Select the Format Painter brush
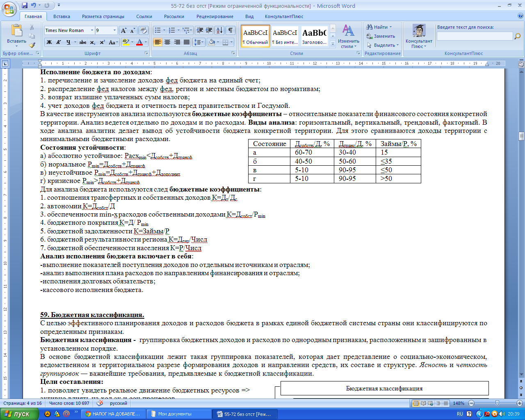Screen dimensions: 525x420 pos(32,45)
